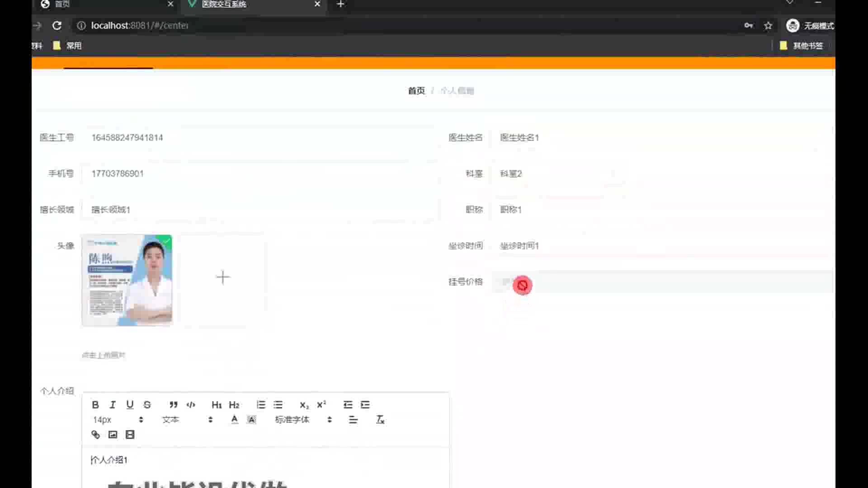This screenshot has width=868, height=488.
Task: Apply strikethrough to text
Action: [x=147, y=405]
